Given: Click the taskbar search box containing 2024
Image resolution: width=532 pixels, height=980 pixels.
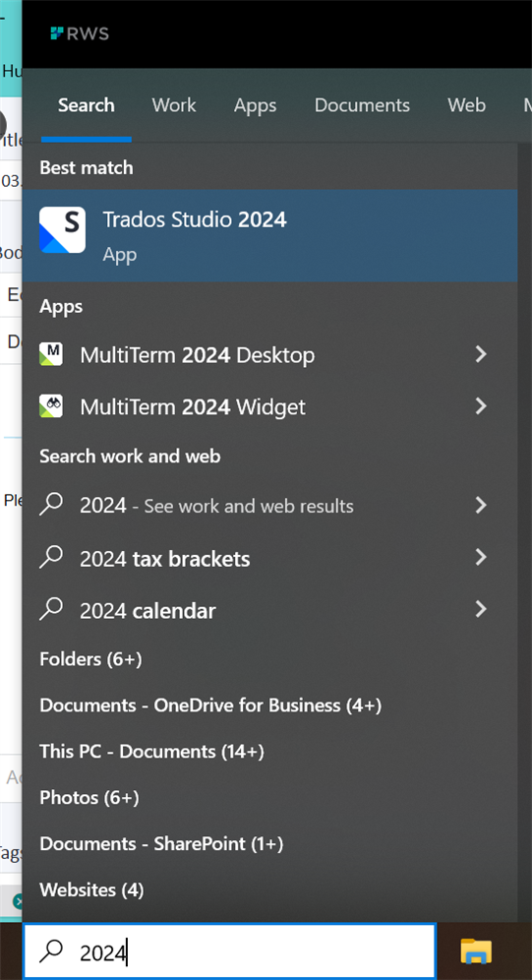Looking at the screenshot, I should click(229, 951).
